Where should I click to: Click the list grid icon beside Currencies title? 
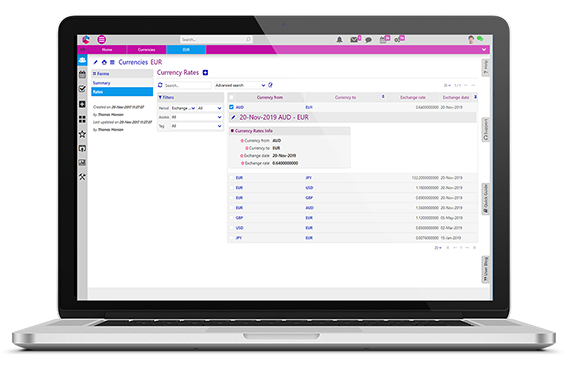[112, 62]
